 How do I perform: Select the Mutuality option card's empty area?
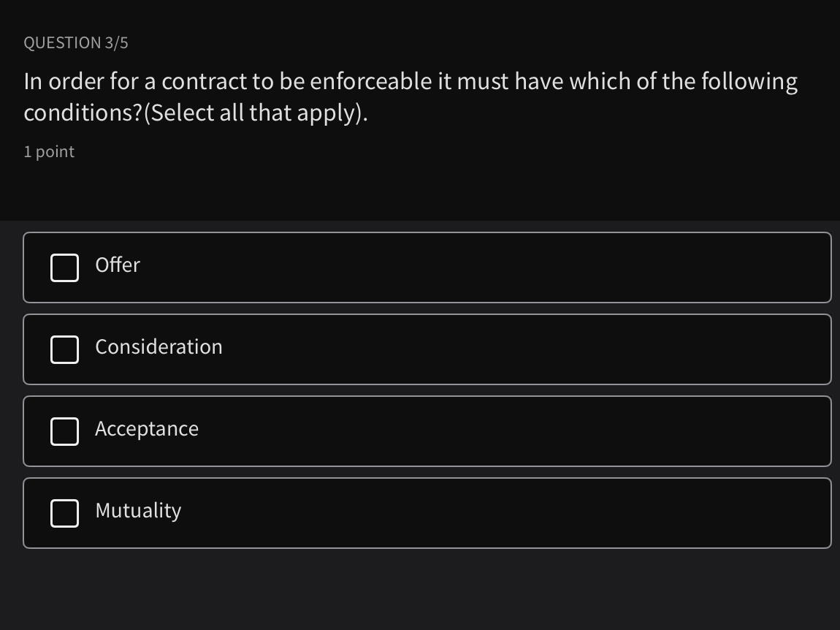[x=511, y=513]
